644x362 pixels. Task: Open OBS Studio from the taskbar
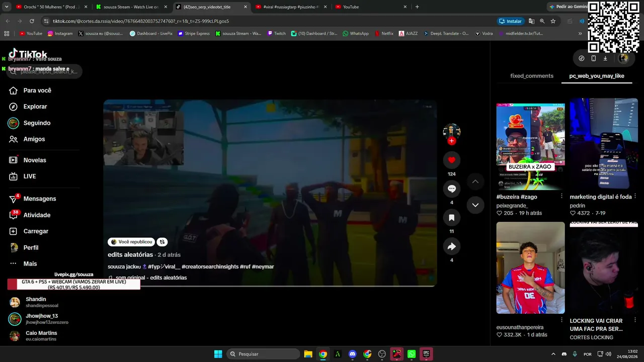[382, 354]
